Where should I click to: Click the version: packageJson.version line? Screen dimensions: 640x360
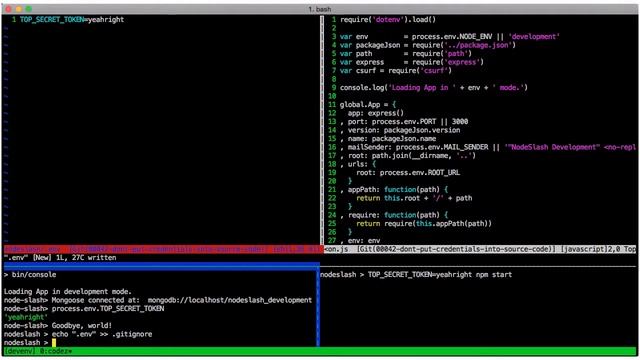(400, 130)
